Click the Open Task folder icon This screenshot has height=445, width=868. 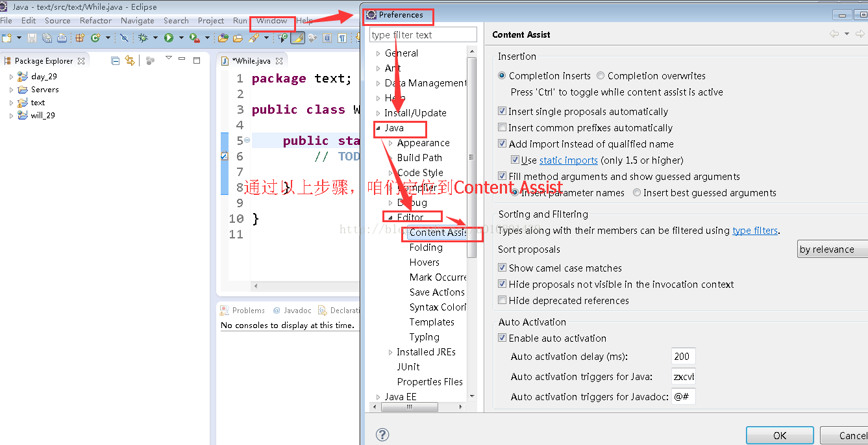[x=238, y=38]
